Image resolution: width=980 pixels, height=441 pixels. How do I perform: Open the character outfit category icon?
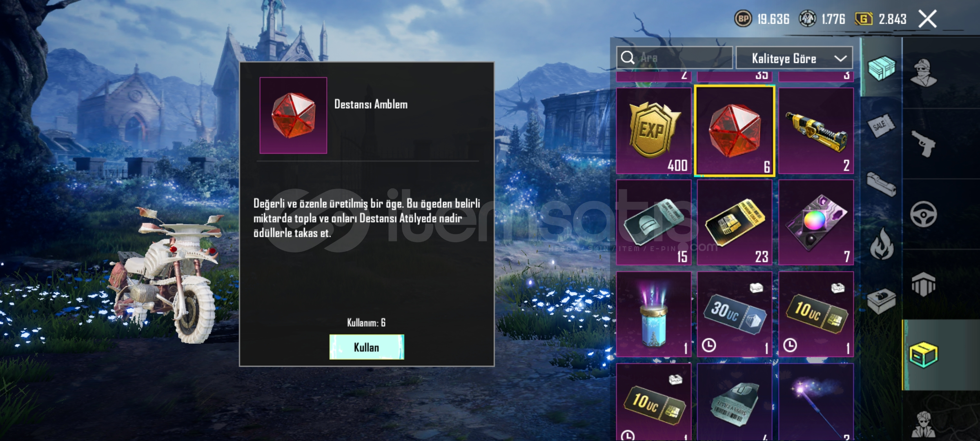924,73
